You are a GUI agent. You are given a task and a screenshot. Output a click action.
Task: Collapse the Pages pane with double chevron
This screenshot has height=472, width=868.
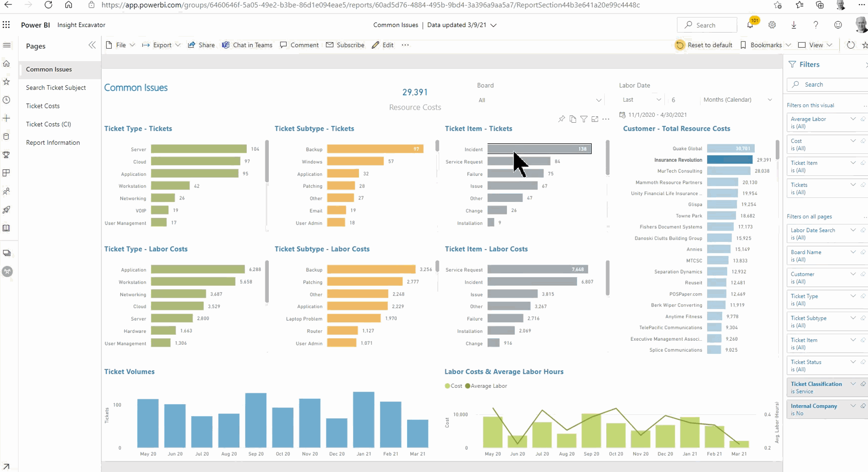point(92,45)
